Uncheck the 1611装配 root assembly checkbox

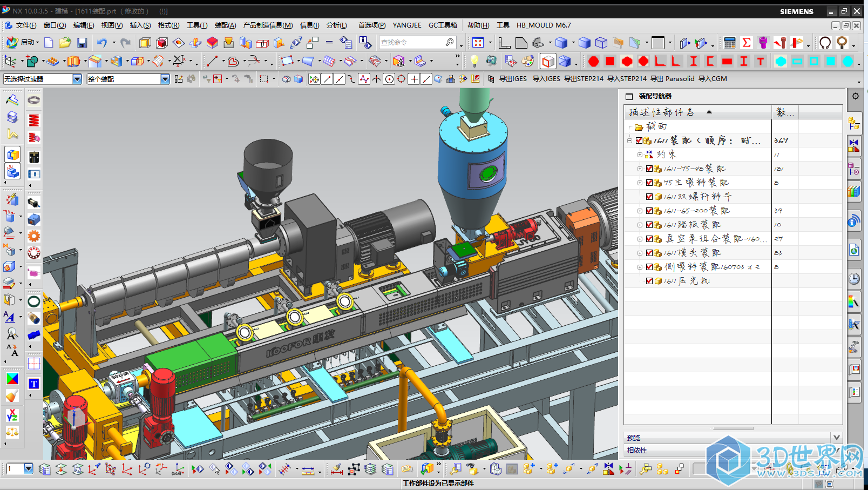(639, 140)
